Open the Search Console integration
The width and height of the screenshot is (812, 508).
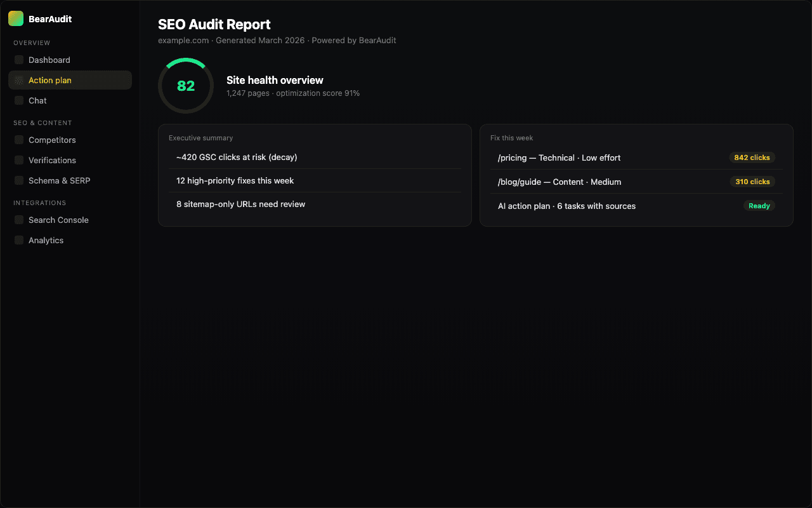(x=70, y=220)
